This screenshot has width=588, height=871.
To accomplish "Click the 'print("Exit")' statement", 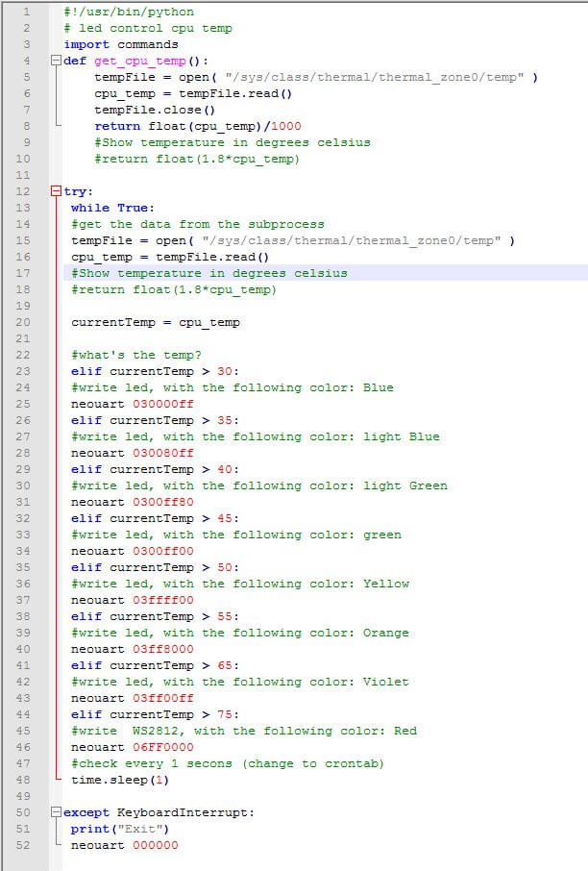I will [x=120, y=829].
